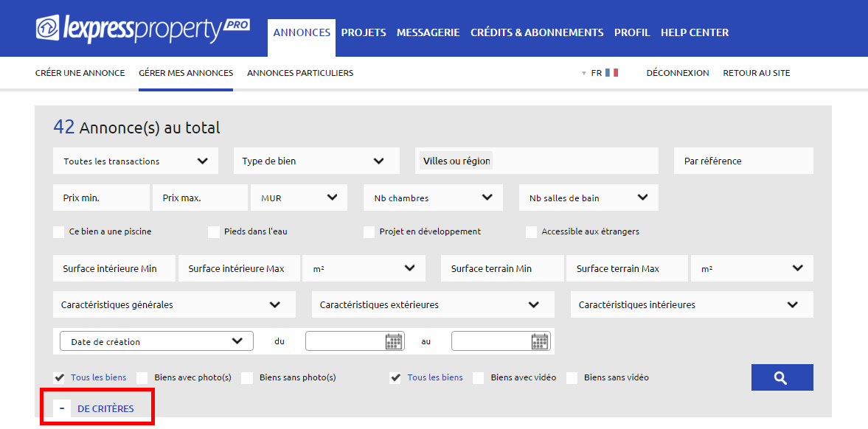Open 'Date de création' dropdown
868x429 pixels.
point(156,341)
